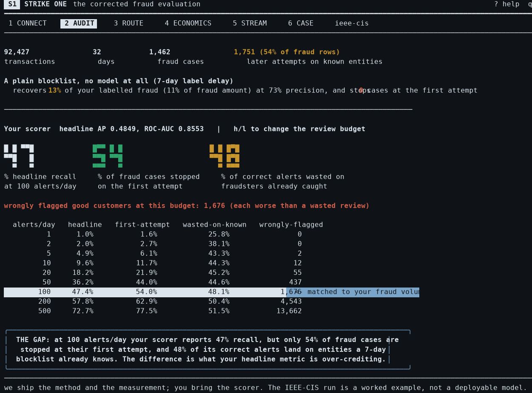
Task: Open the ? help shortcut
Action: (506, 4)
